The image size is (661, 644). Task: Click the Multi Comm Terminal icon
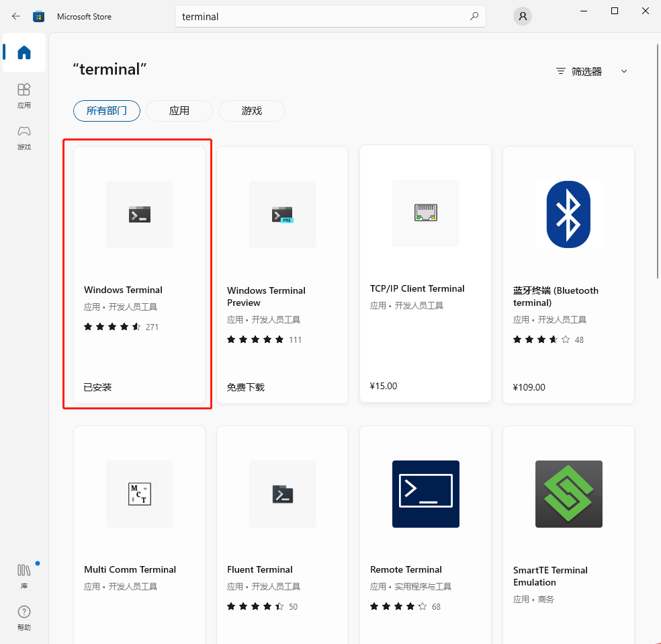(x=140, y=494)
